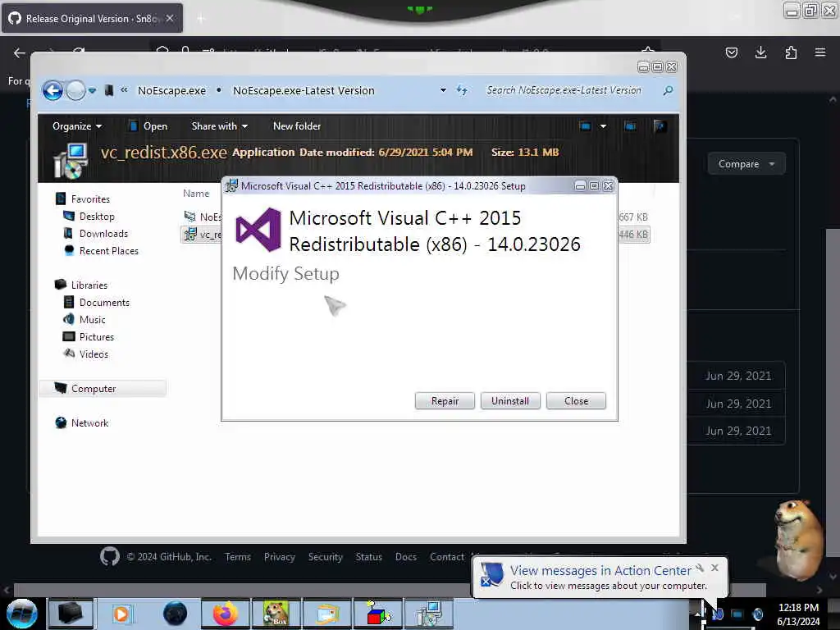Open Docs link in GitHub footer

pos(405,557)
